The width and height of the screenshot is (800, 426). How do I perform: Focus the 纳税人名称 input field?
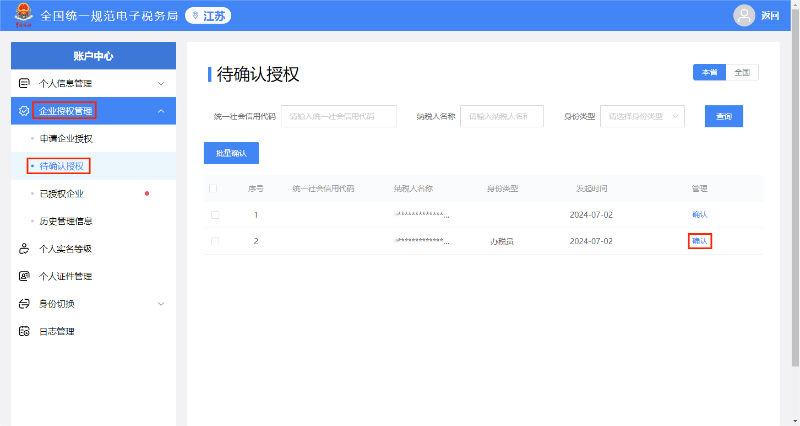click(x=502, y=116)
